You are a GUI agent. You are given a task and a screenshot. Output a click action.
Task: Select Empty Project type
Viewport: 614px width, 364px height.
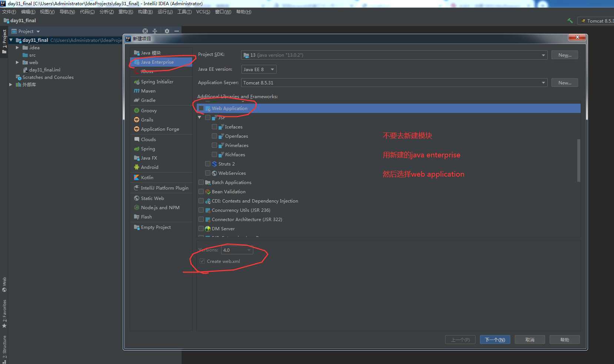tap(156, 227)
